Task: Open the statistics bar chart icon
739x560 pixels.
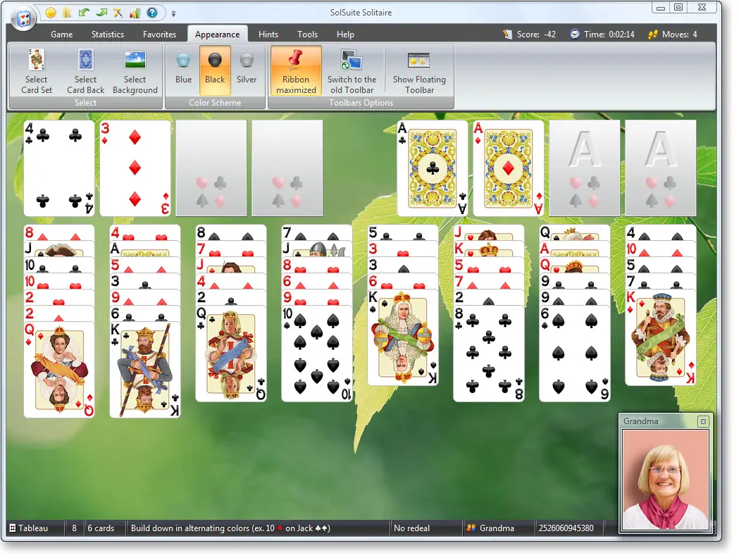Action: point(135,13)
